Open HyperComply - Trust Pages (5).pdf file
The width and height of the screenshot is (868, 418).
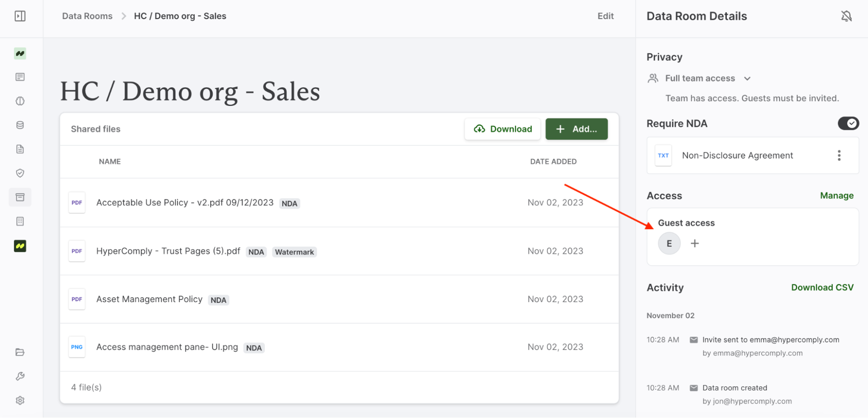(168, 251)
